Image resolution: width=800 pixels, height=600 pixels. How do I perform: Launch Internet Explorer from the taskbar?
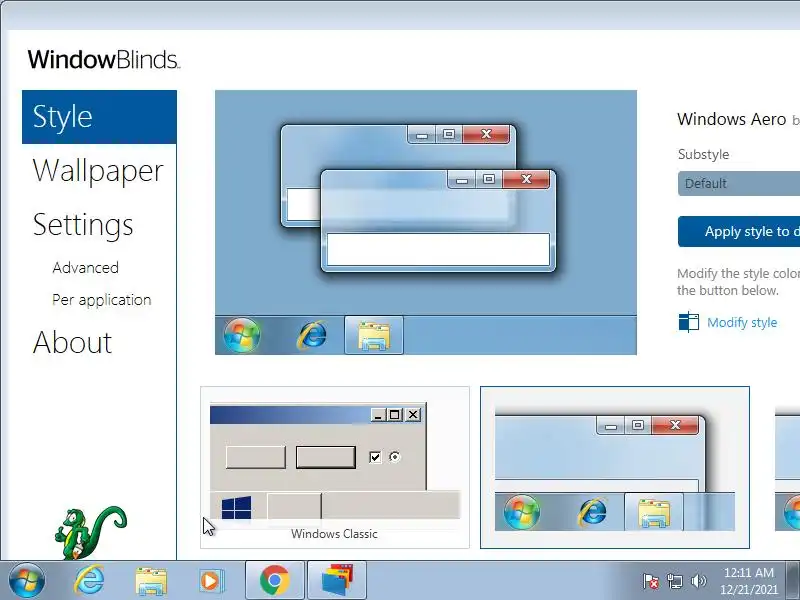pos(90,581)
